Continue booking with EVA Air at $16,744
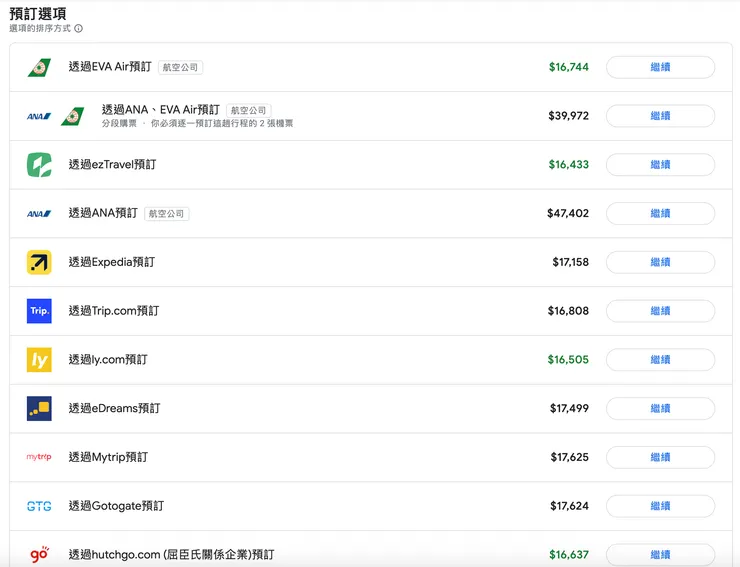The image size is (740, 567). 660,67
